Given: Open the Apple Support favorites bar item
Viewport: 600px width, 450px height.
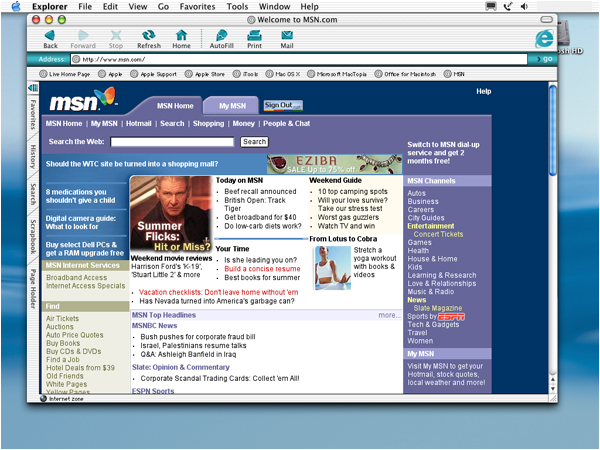Looking at the screenshot, I should (153, 74).
